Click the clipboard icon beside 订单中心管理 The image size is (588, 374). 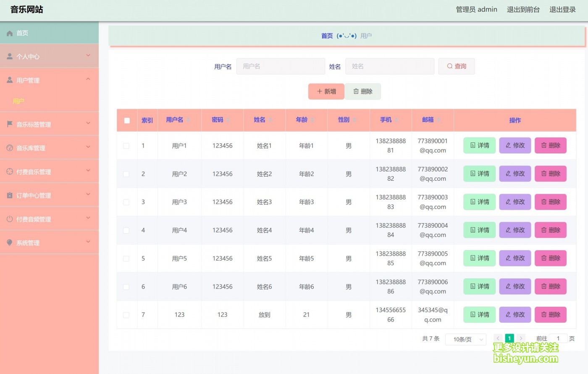[x=10, y=195]
